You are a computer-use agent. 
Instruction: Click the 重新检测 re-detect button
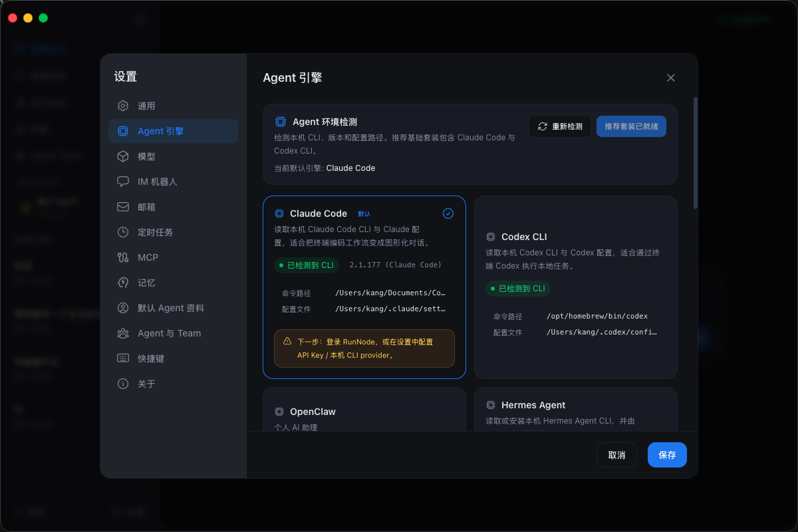[560, 126]
